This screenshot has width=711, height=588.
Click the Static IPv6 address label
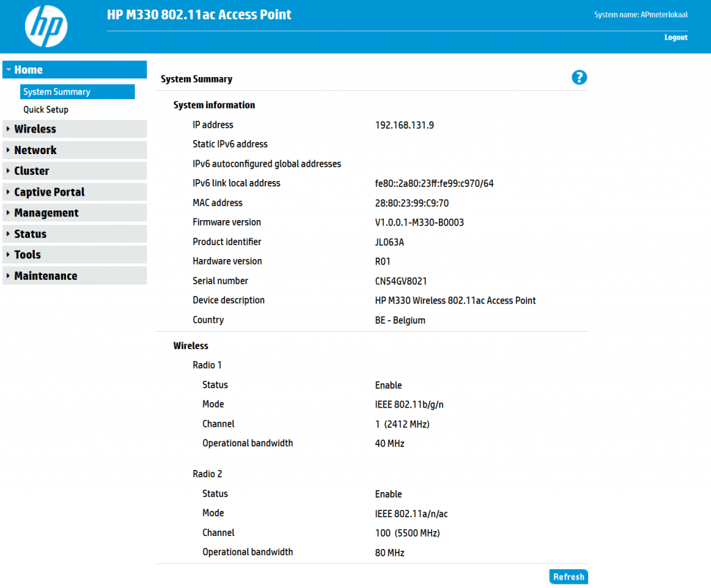[230, 144]
